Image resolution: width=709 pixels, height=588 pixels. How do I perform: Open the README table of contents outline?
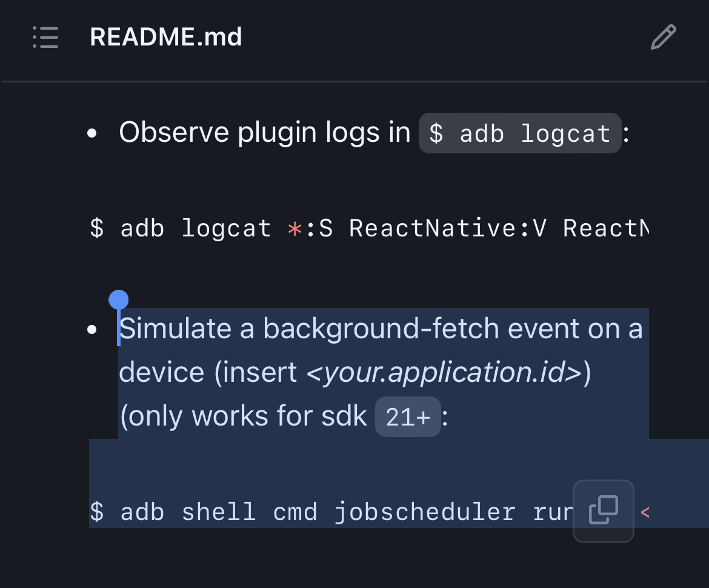45,37
